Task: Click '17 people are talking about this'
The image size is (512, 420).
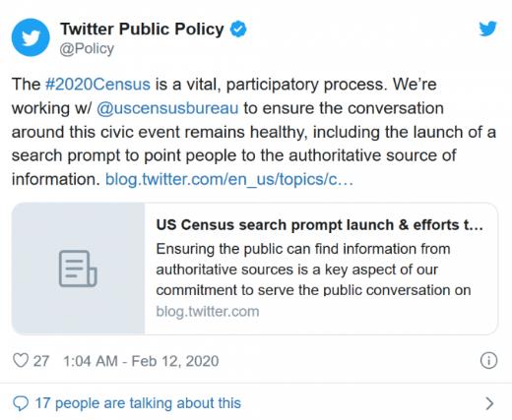Action: pyautogui.click(x=138, y=403)
